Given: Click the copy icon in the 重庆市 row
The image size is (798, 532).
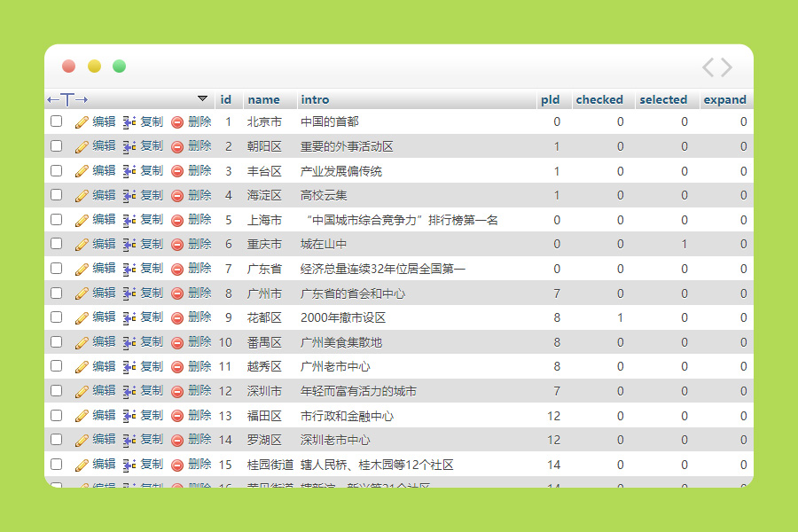Looking at the screenshot, I should [x=129, y=245].
